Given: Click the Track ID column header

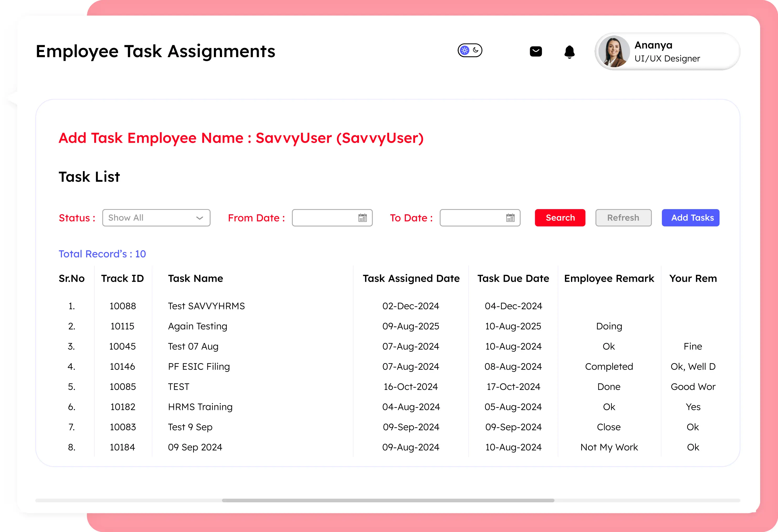Looking at the screenshot, I should (x=123, y=278).
